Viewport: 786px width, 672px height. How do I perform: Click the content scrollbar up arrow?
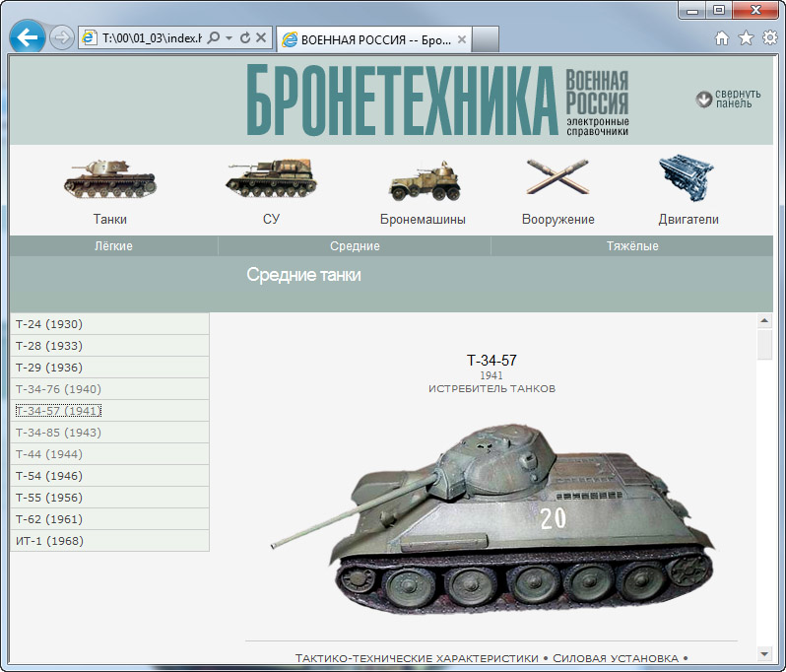point(764,320)
